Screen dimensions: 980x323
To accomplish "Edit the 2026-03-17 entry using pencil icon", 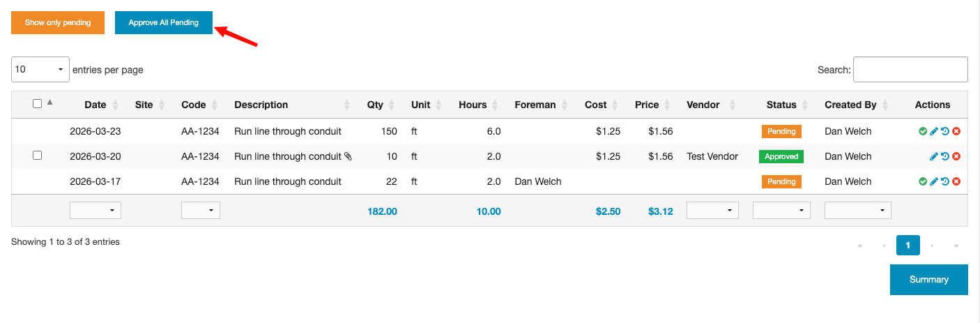I will pyautogui.click(x=934, y=181).
